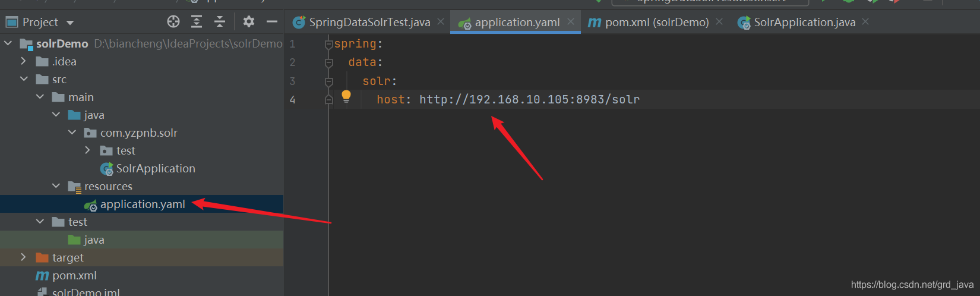Collapse the java folder under main

(x=56, y=114)
